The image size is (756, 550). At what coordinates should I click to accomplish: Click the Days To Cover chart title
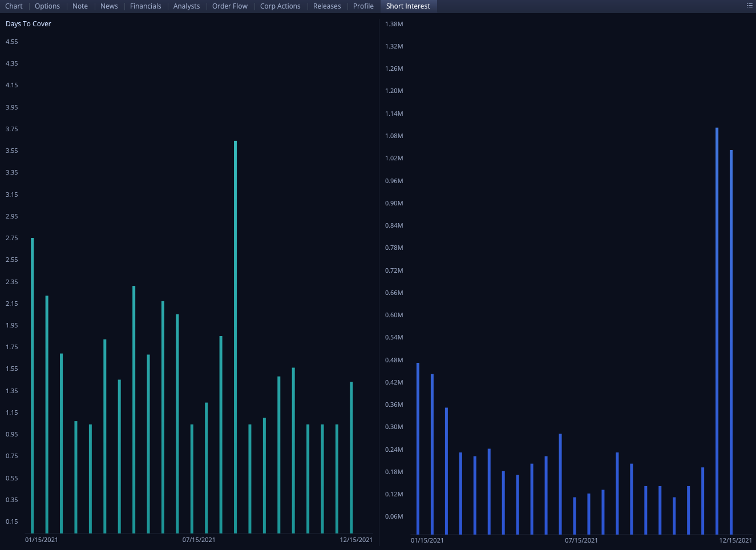pos(28,23)
